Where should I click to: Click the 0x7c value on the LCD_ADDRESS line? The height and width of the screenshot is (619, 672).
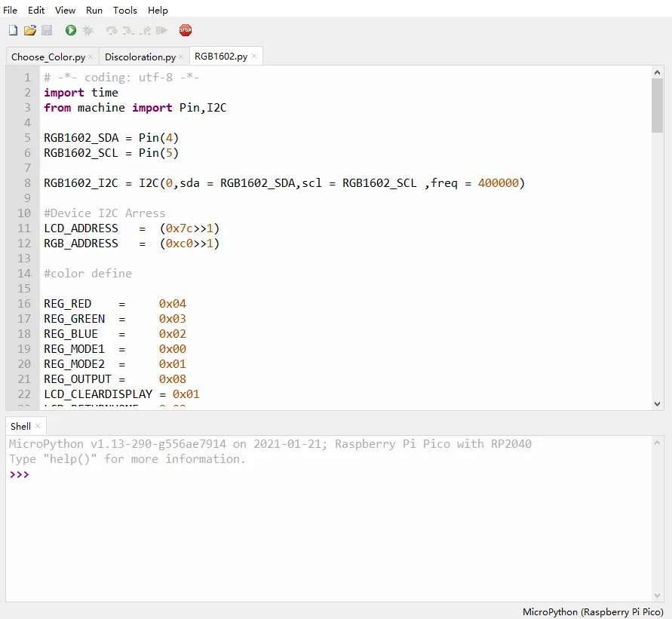point(180,228)
